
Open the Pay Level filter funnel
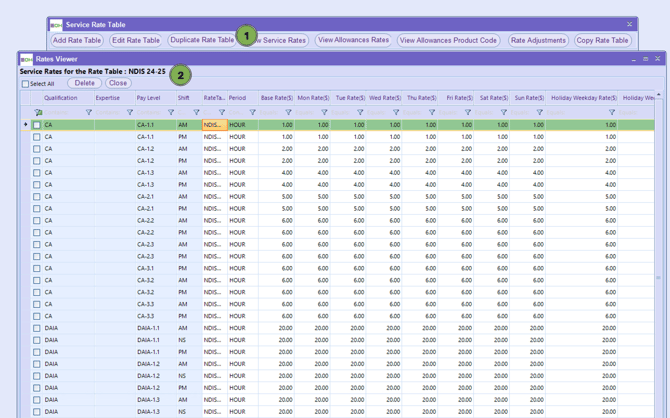pyautogui.click(x=171, y=113)
